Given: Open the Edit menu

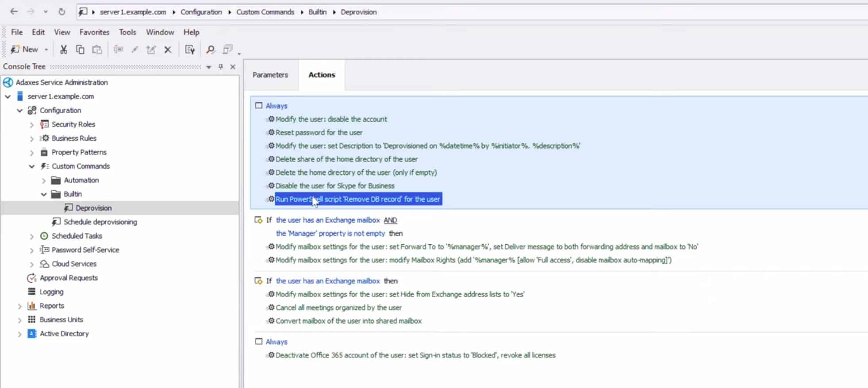Looking at the screenshot, I should (38, 32).
